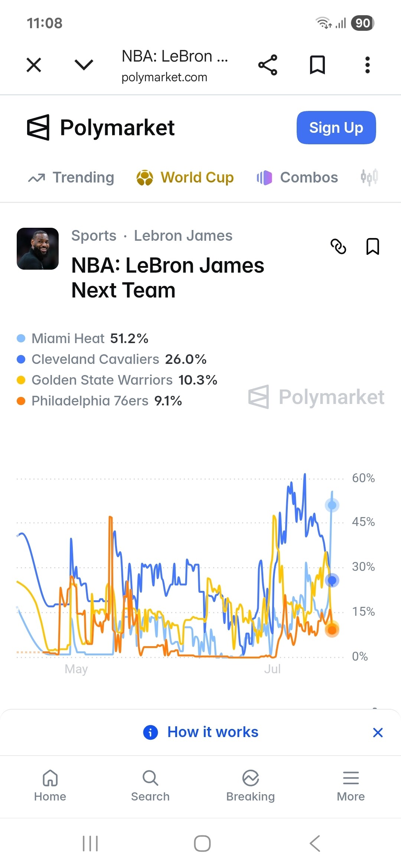Tap the LeBron James market thumbnail
The image size is (401, 868).
[x=38, y=249]
